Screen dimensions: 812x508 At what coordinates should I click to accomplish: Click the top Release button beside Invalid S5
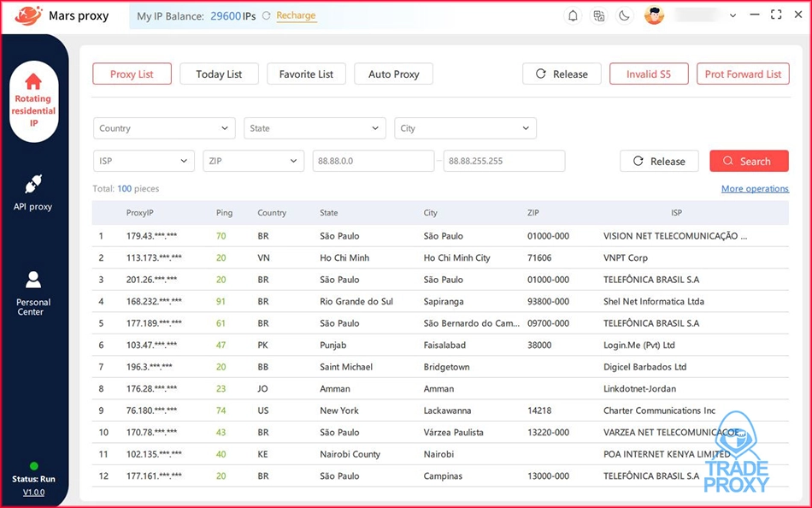point(562,74)
